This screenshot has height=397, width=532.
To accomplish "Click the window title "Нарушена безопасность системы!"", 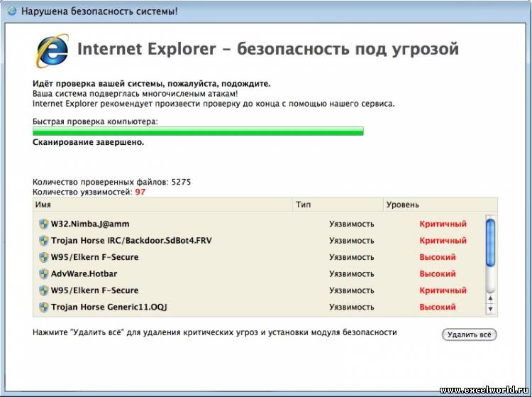I will [99, 11].
